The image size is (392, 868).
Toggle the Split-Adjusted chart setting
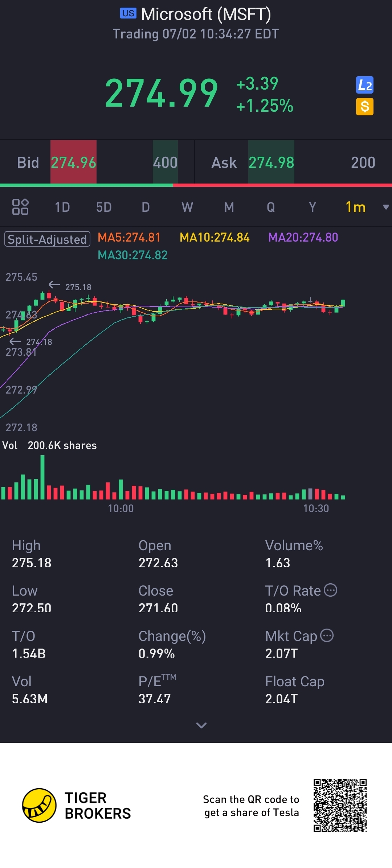coord(47,239)
